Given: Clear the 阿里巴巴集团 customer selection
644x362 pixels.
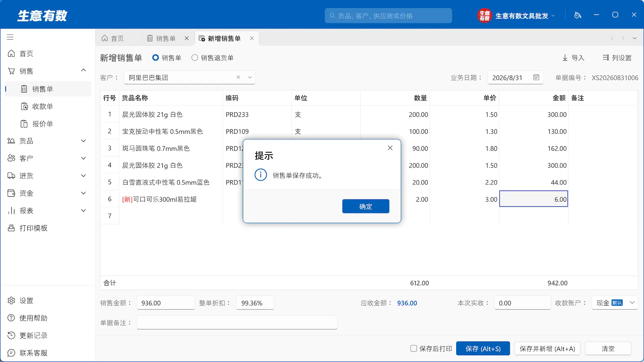Looking at the screenshot, I should tap(238, 77).
